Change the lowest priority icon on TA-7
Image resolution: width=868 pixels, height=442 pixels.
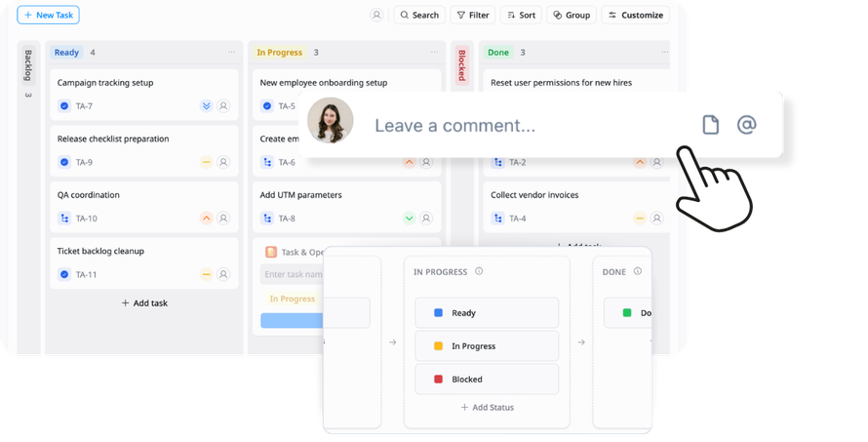point(206,105)
